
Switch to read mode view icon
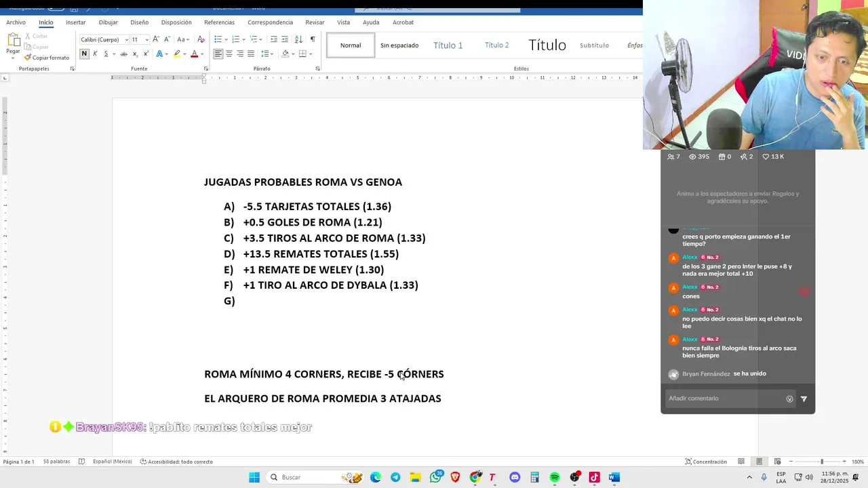(x=741, y=462)
